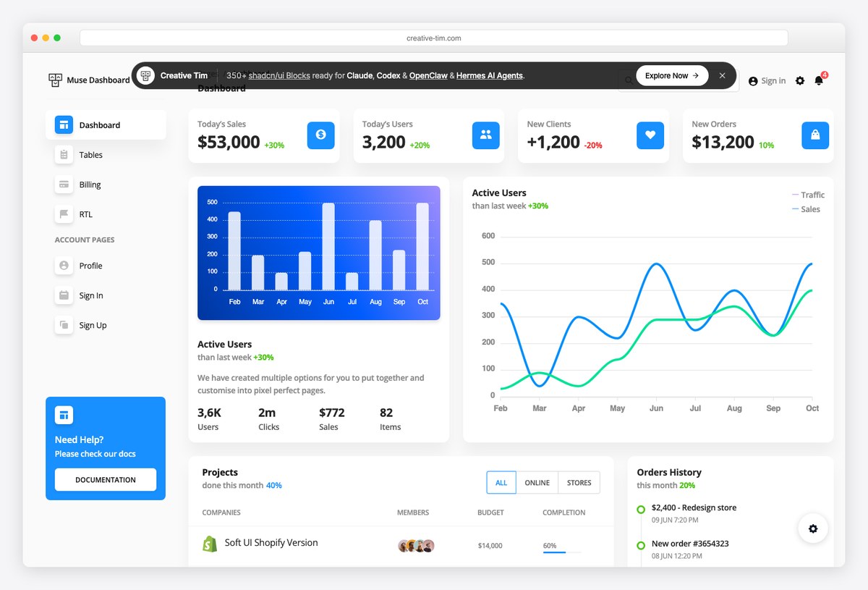Click the Sign In sidebar icon
Screen dimensions: 868x590
[x=64, y=295]
